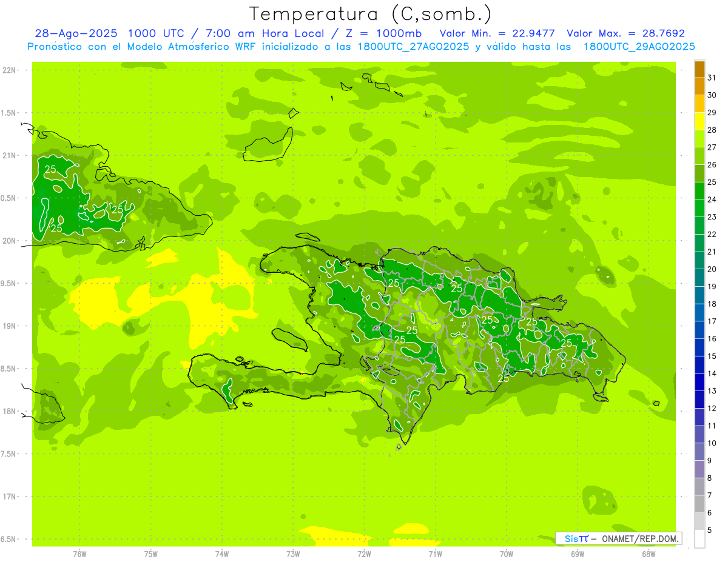This screenshot has height=562, width=728.
Task: Select the legend swatch between 29 and 30
Action: tap(699, 104)
